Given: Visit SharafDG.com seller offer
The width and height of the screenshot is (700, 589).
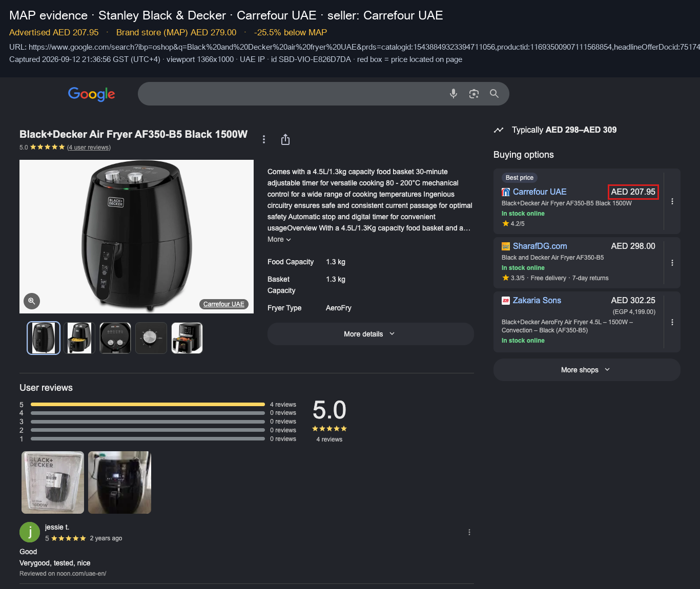Looking at the screenshot, I should tap(540, 246).
